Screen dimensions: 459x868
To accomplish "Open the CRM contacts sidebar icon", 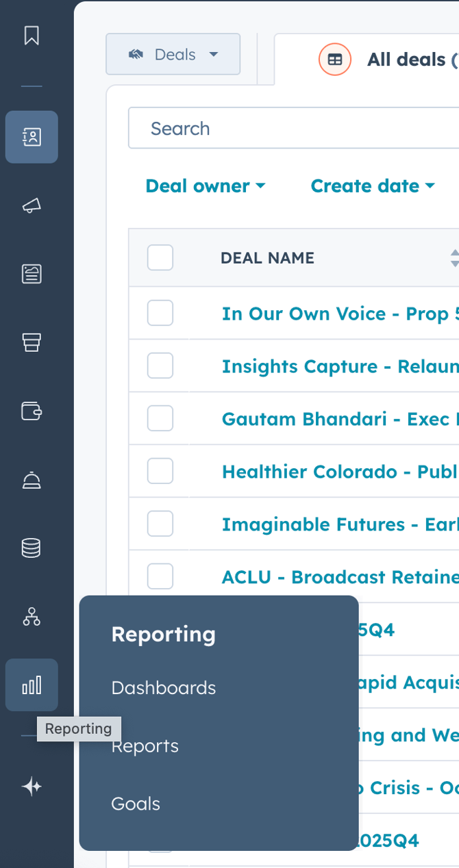I will [32, 137].
